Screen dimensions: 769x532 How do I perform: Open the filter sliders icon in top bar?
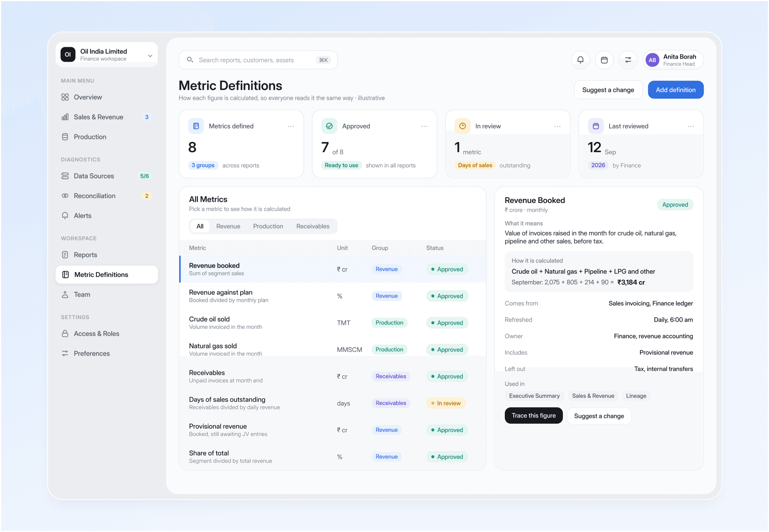pyautogui.click(x=628, y=60)
